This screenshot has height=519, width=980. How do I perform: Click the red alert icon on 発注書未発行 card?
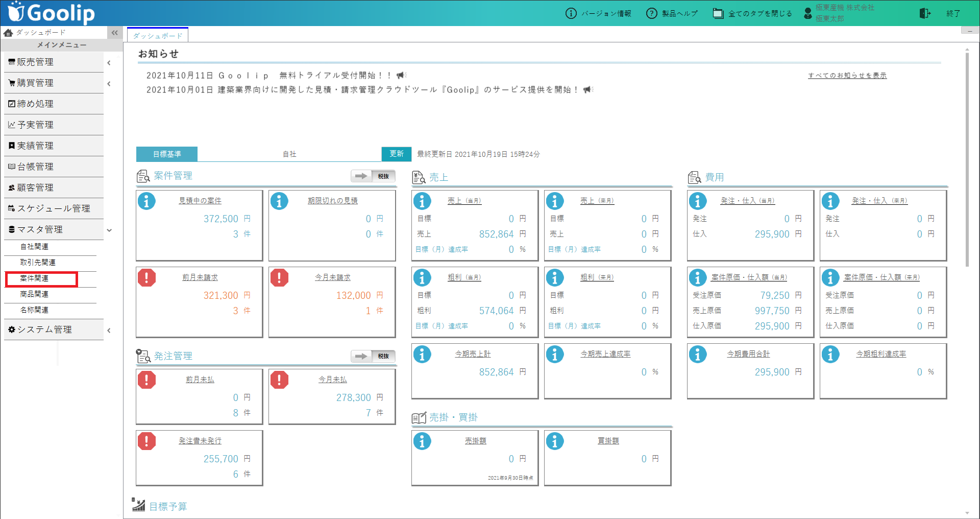[x=146, y=441]
